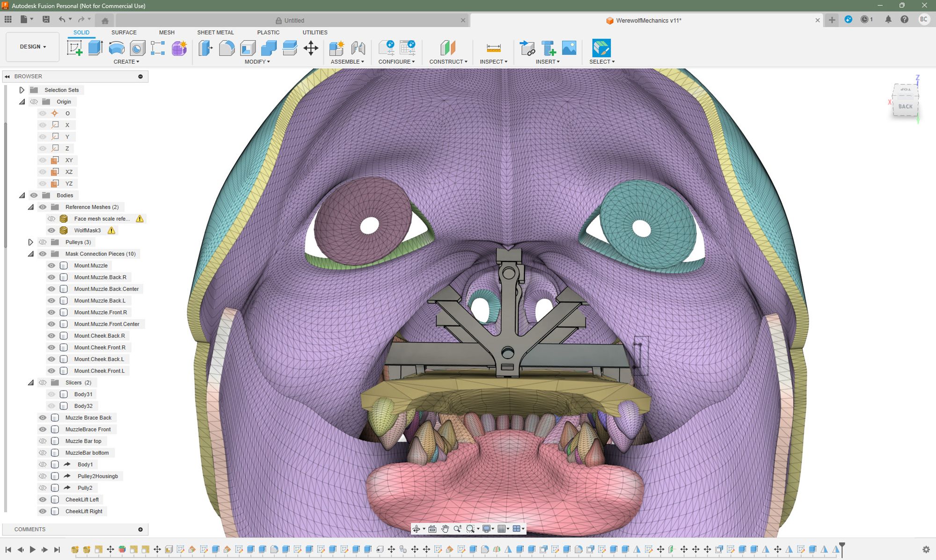
Task: Select the Revolve tool
Action: pyautogui.click(x=117, y=48)
